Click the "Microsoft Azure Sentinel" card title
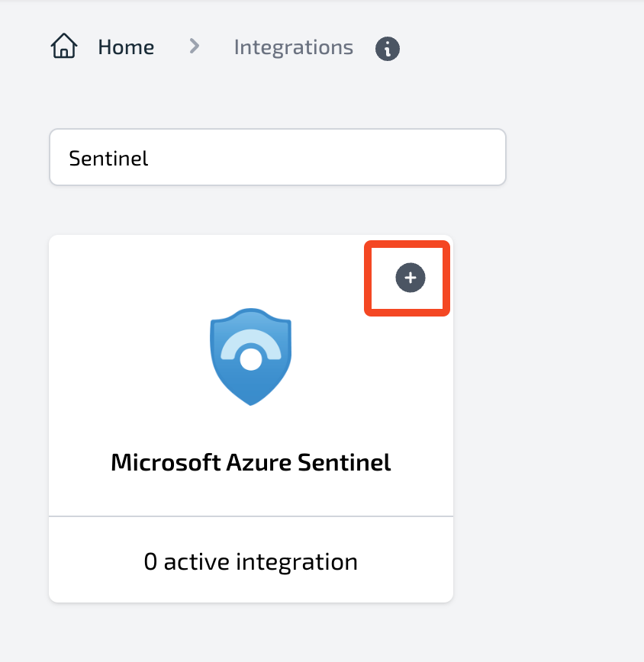 250,462
